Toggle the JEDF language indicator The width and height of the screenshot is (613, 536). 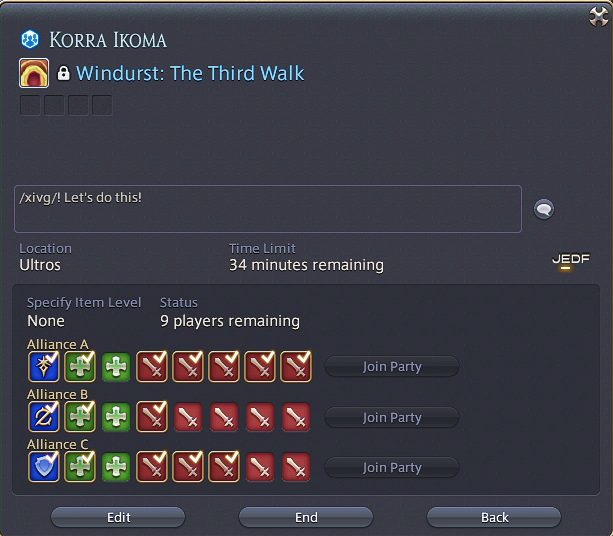pos(571,261)
